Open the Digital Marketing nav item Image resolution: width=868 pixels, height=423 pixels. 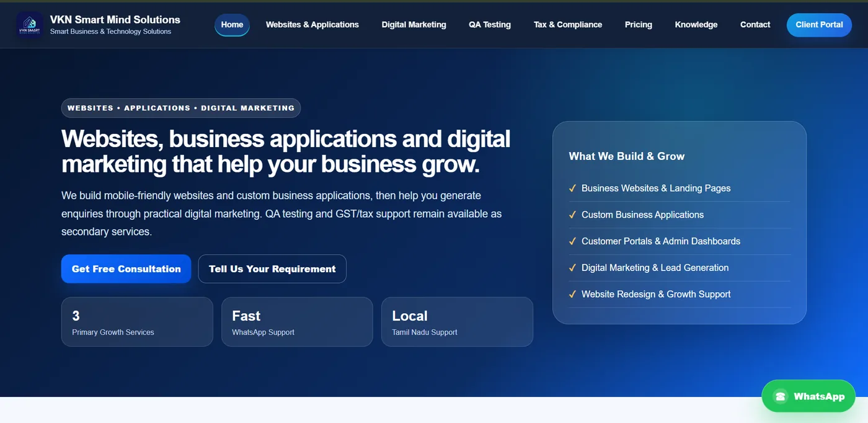click(414, 25)
